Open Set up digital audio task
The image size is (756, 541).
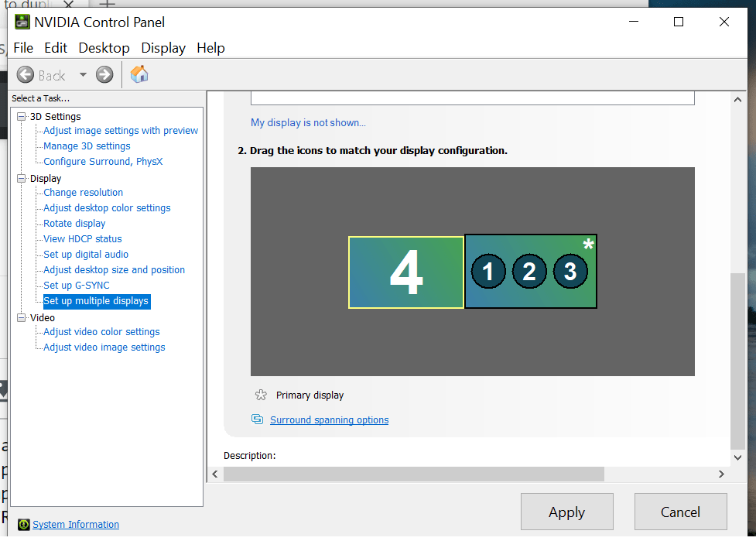pyautogui.click(x=86, y=254)
